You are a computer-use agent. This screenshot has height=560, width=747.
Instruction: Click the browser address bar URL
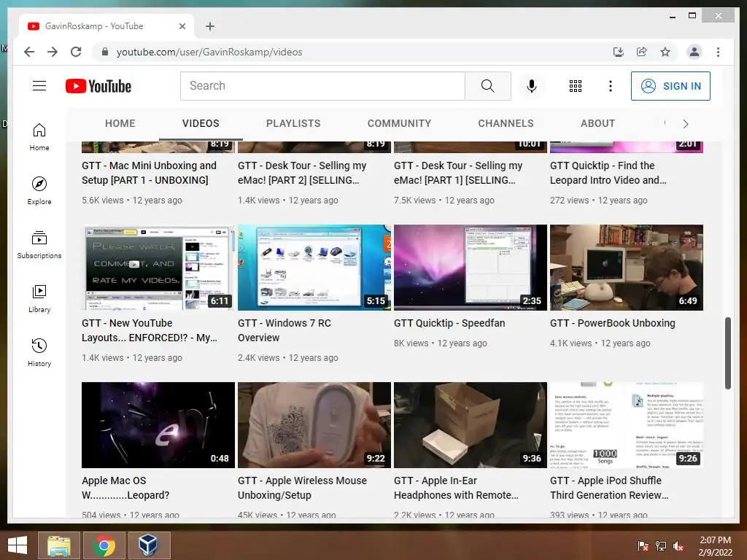coord(209,52)
